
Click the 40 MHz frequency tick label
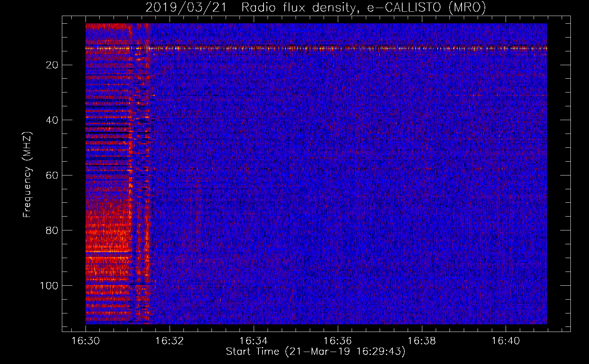[x=52, y=120]
